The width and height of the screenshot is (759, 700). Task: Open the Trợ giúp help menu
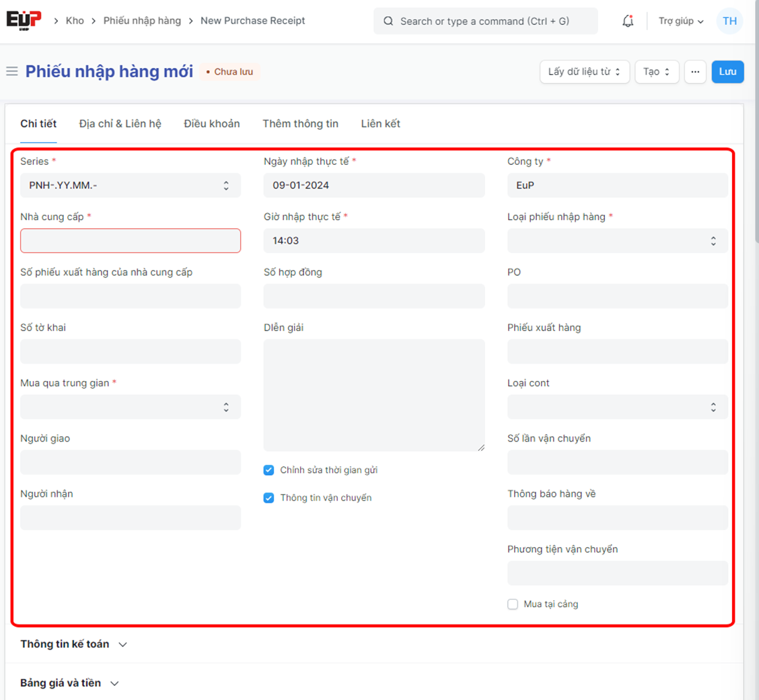tap(680, 22)
